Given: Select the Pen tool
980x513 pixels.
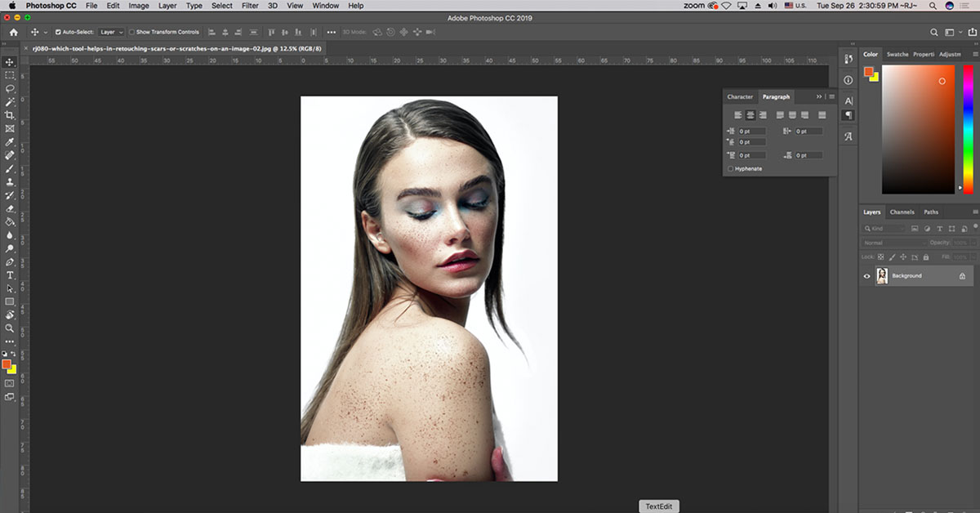Looking at the screenshot, I should point(10,262).
